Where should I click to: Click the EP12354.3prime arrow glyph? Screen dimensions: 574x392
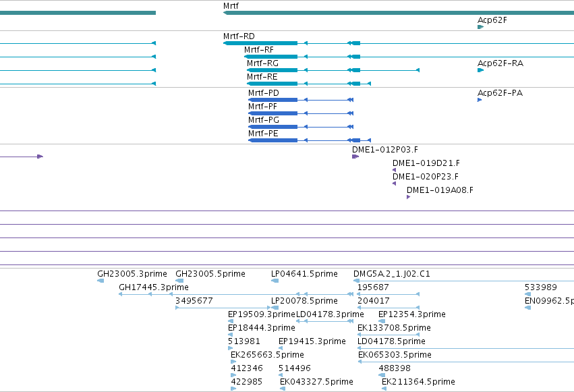tap(382, 321)
